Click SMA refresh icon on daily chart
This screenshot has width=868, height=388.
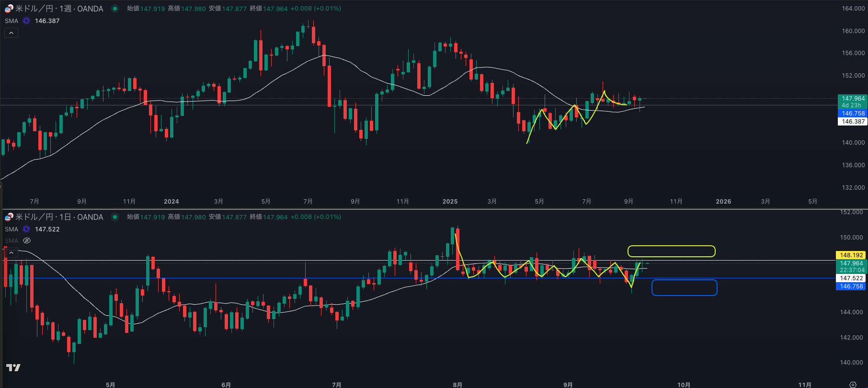pyautogui.click(x=26, y=229)
